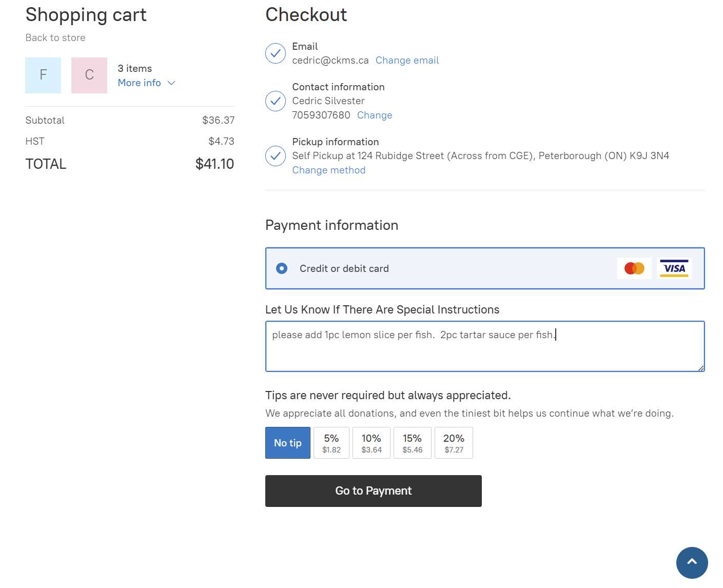Choose the 5% tip option
Viewport: 723px width, 588px height.
pyautogui.click(x=331, y=443)
